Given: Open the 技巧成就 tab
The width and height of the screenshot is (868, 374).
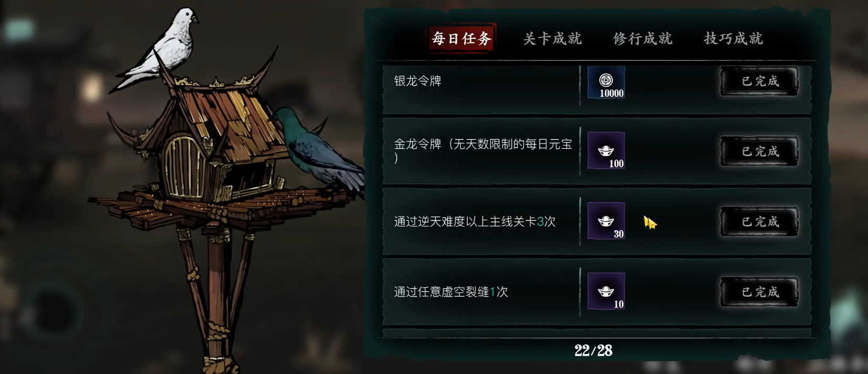Looking at the screenshot, I should click(733, 38).
